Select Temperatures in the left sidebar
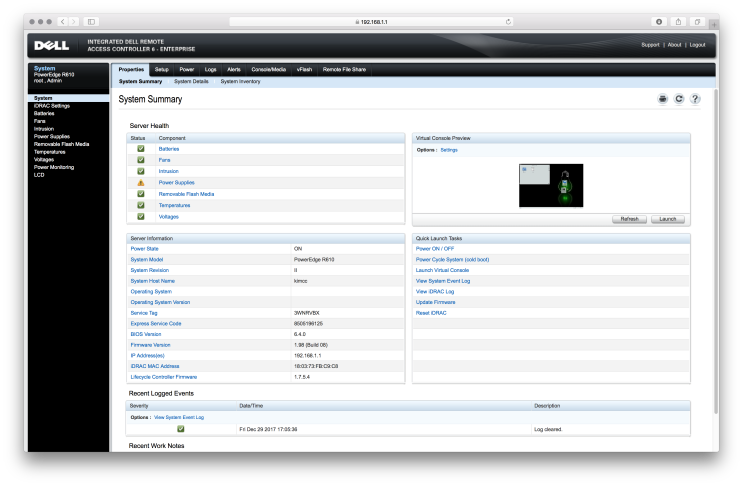Image resolution: width=743 pixels, height=486 pixels. coord(52,151)
